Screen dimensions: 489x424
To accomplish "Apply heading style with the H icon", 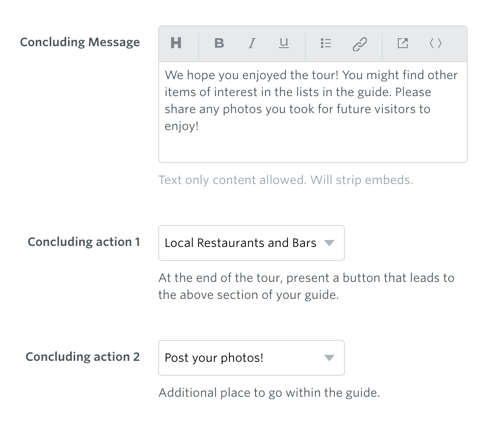I will pyautogui.click(x=176, y=43).
